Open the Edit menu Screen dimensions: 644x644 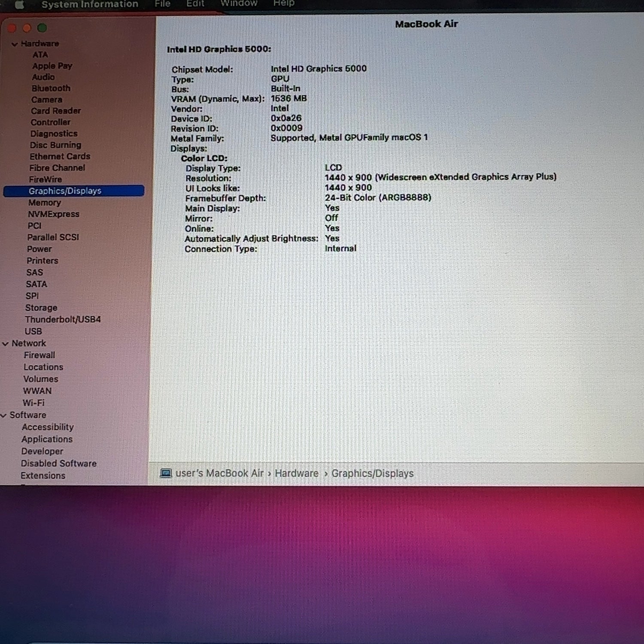195,4
